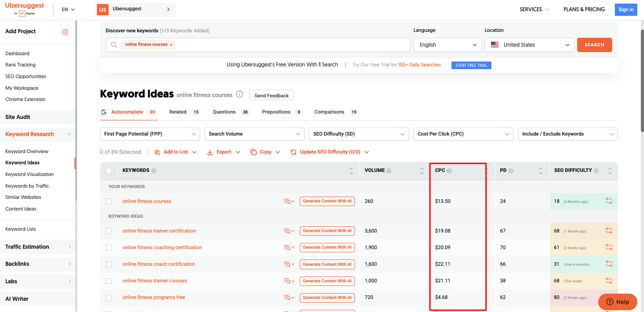
Task: Check the online fitness trainer certification row
Action: 109,231
